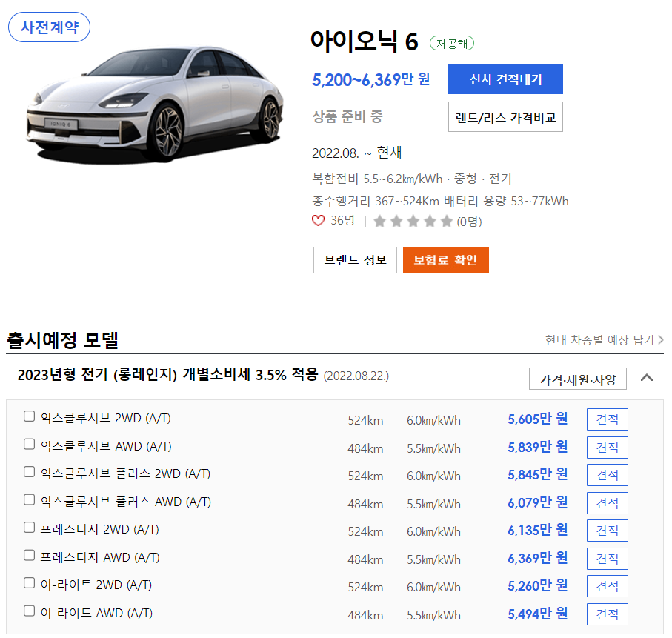Click the heart like icon

click(318, 221)
